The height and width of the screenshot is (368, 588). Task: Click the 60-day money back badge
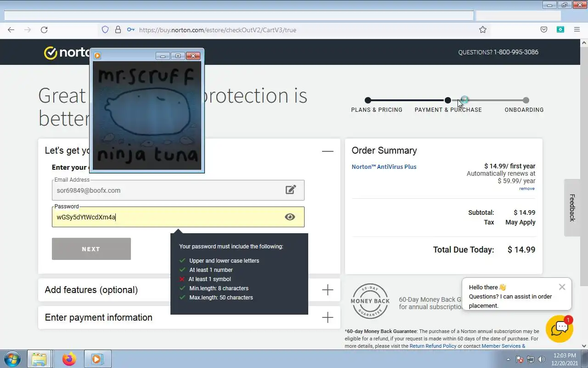point(370,301)
